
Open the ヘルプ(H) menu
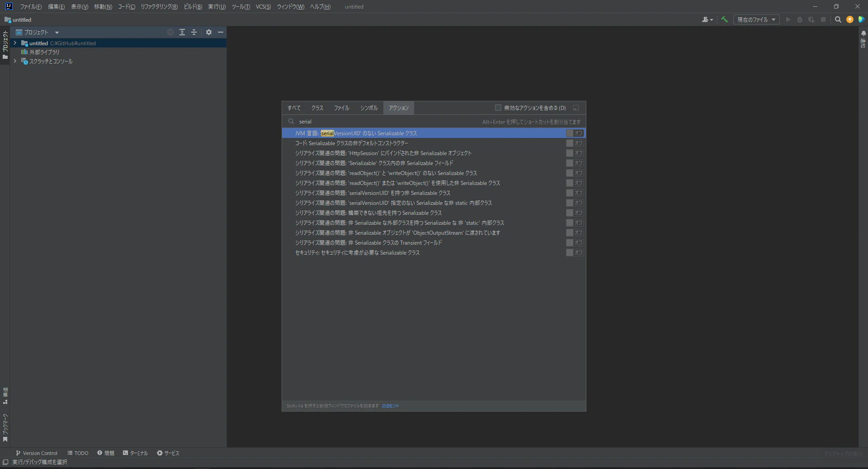320,7
